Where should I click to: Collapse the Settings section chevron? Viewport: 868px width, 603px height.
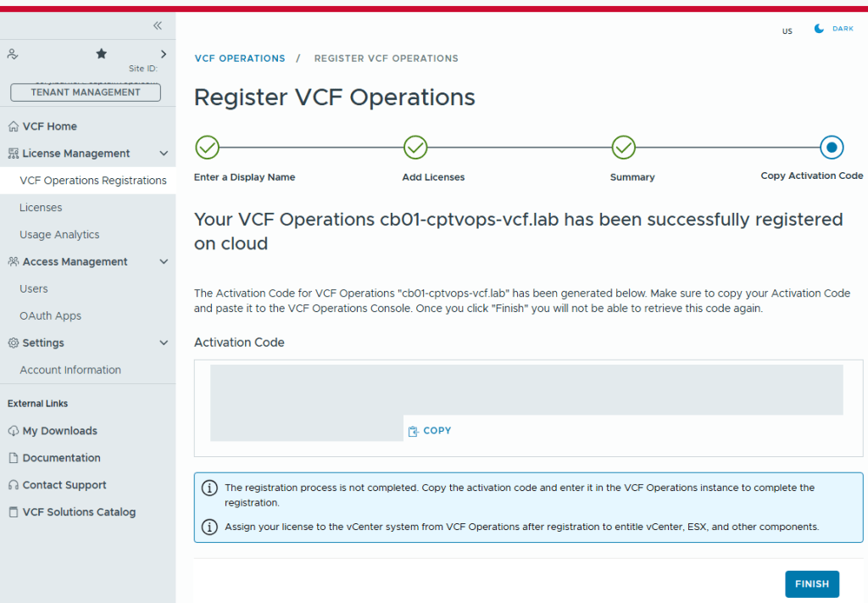164,343
